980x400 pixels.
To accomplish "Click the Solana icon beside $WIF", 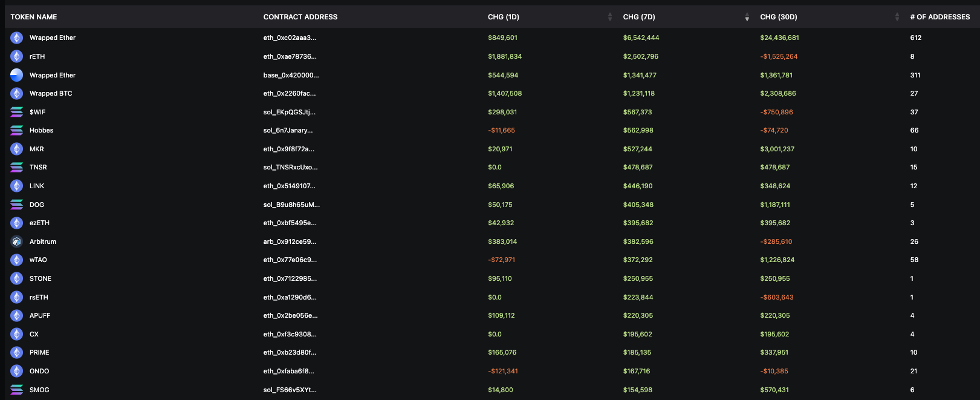I will pyautogui.click(x=17, y=112).
